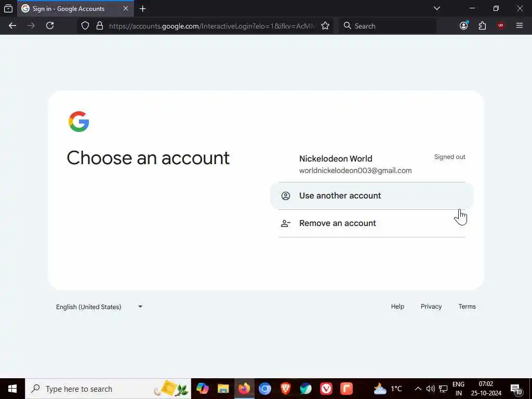532x399 pixels.
Task: Click the accounts.google.com address bar
Action: [x=212, y=26]
